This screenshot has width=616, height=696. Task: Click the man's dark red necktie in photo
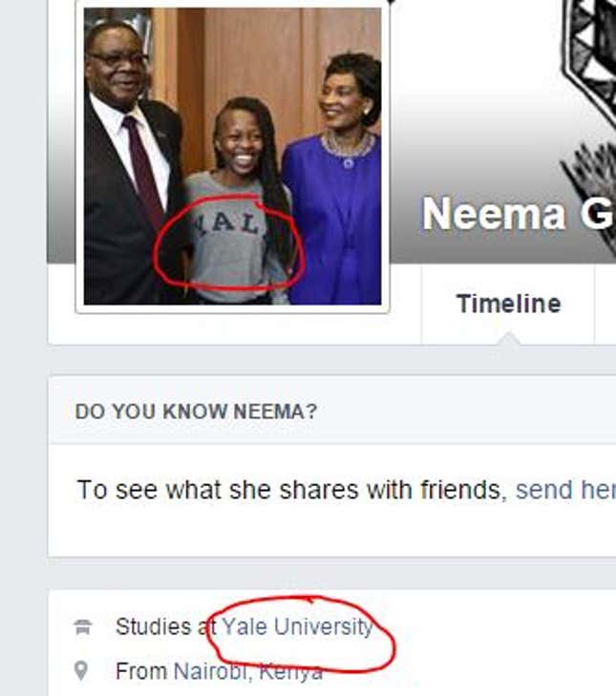[x=145, y=172]
